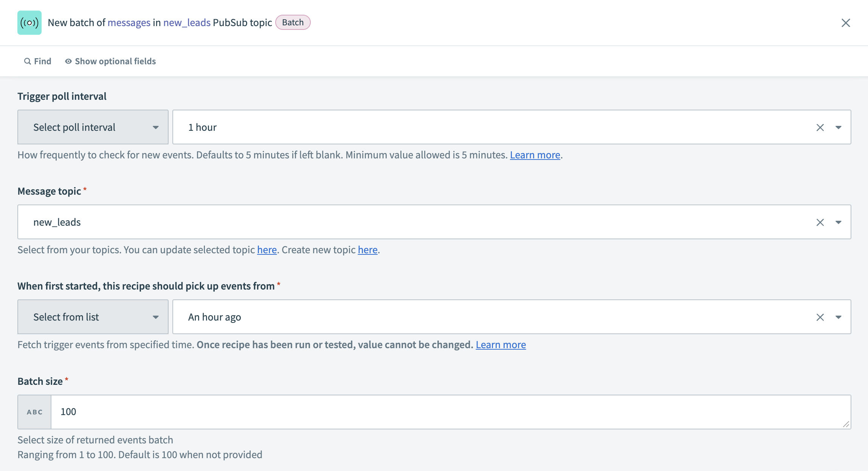Open the messages link in the trigger title
The width and height of the screenshot is (868, 471).
pyautogui.click(x=129, y=22)
